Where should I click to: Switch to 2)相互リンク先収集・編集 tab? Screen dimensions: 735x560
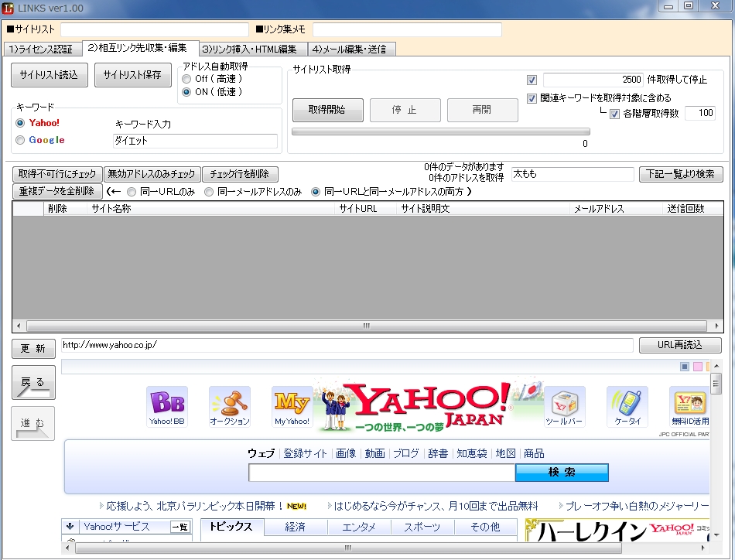[141, 48]
